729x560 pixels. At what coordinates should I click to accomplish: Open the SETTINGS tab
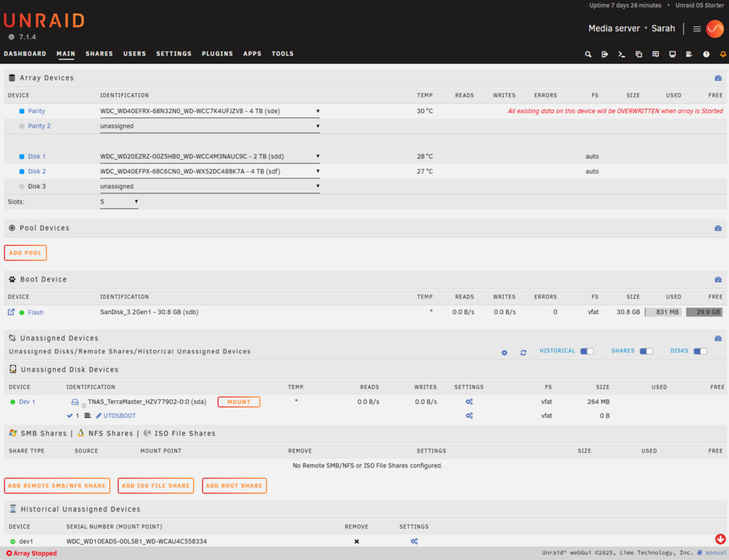tap(174, 54)
